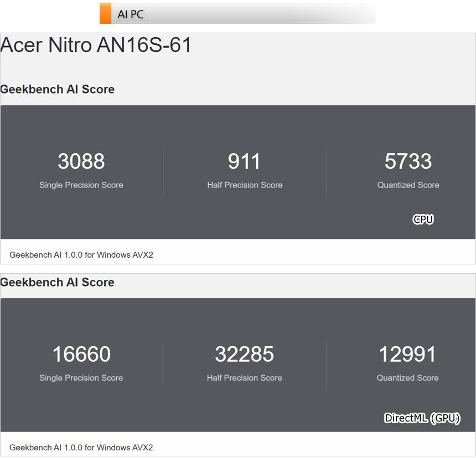This screenshot has width=476, height=458.
Task: Select the 911 half precision score
Action: click(245, 162)
